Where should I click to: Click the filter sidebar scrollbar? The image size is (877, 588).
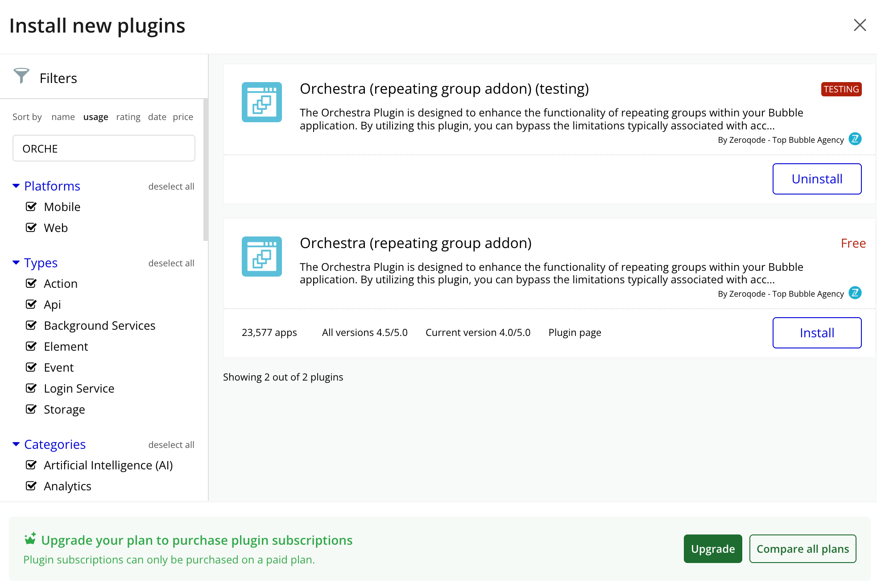click(x=206, y=170)
